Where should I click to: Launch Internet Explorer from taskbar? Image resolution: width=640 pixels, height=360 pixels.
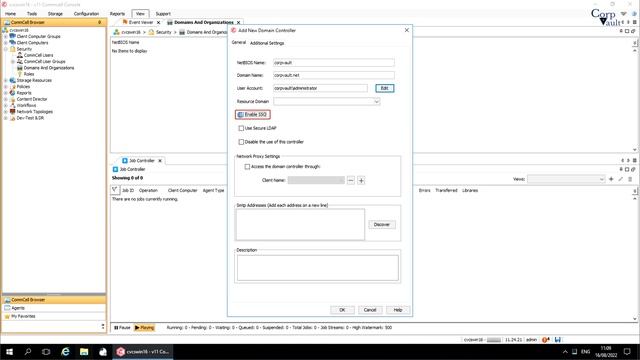[65, 352]
